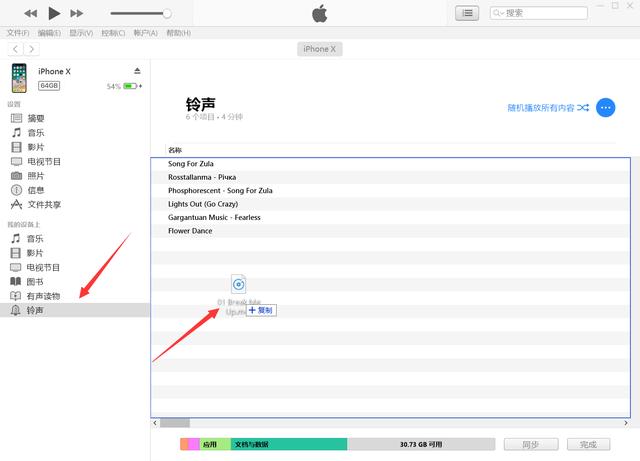This screenshot has height=461, width=640.
Task: Click the 30.73 GB 可用 free space segment
Action: [x=421, y=444]
